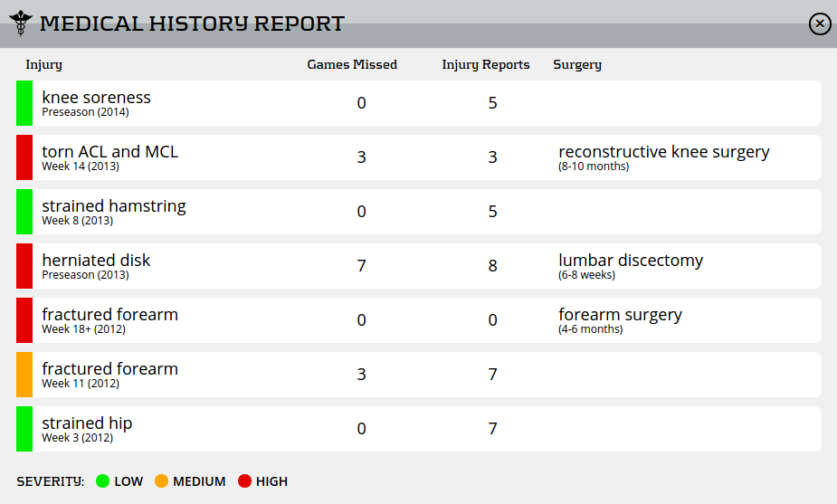Click the red HIGH severity legend dot
This screenshot has height=504, width=837.
(x=244, y=481)
